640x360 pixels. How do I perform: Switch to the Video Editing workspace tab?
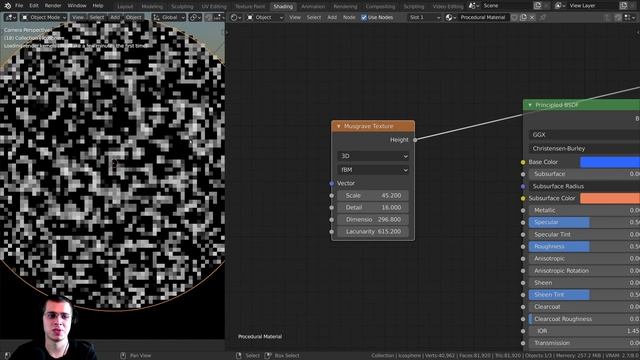click(448, 7)
